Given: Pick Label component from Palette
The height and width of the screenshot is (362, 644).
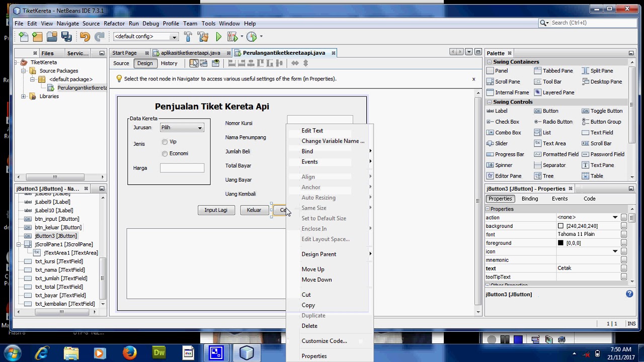Looking at the screenshot, I should 497,111.
